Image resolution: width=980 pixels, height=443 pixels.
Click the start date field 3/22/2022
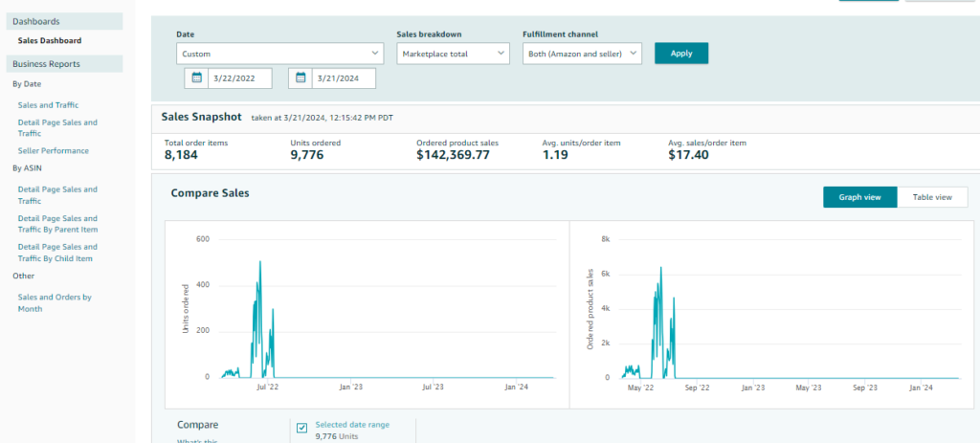coord(239,78)
